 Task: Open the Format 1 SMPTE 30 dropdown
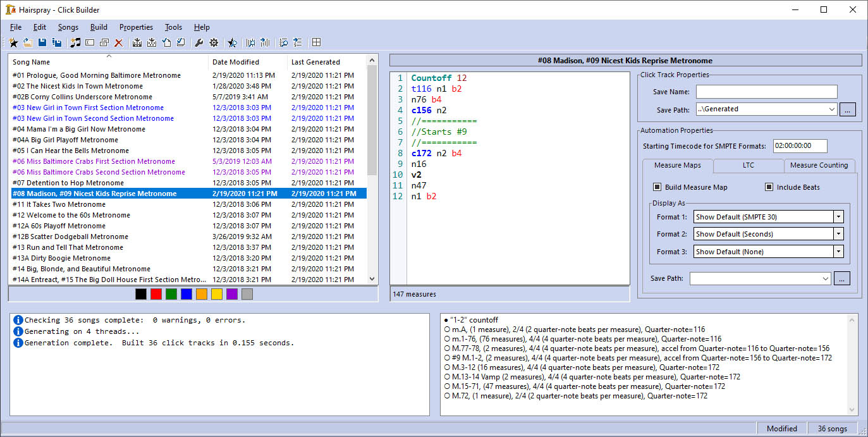[x=838, y=217]
